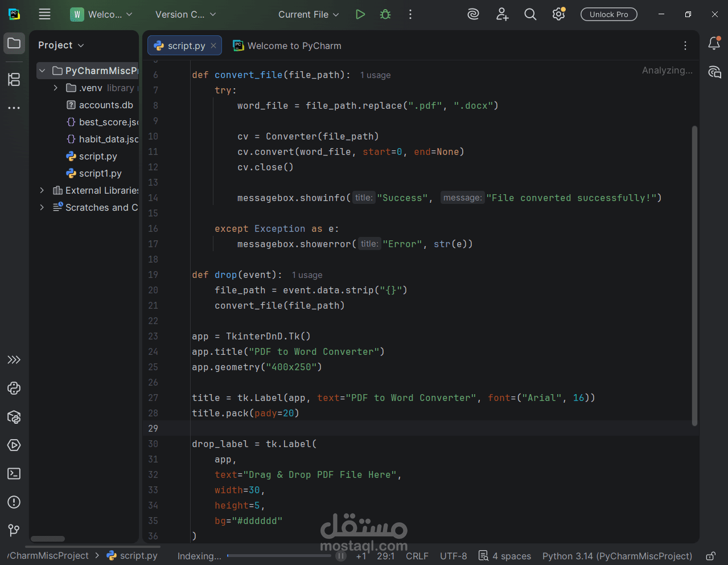
Task: Run the current file with the green play icon
Action: click(x=360, y=14)
